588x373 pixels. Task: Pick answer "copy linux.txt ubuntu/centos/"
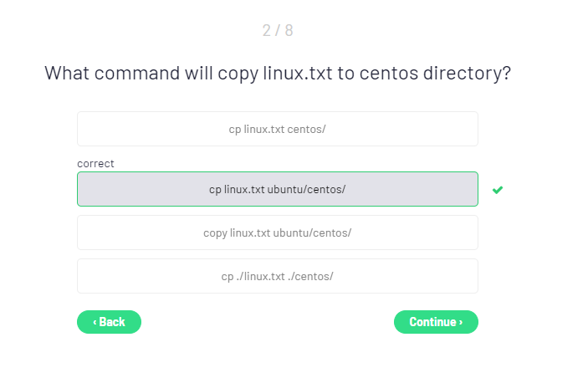pyautogui.click(x=277, y=232)
